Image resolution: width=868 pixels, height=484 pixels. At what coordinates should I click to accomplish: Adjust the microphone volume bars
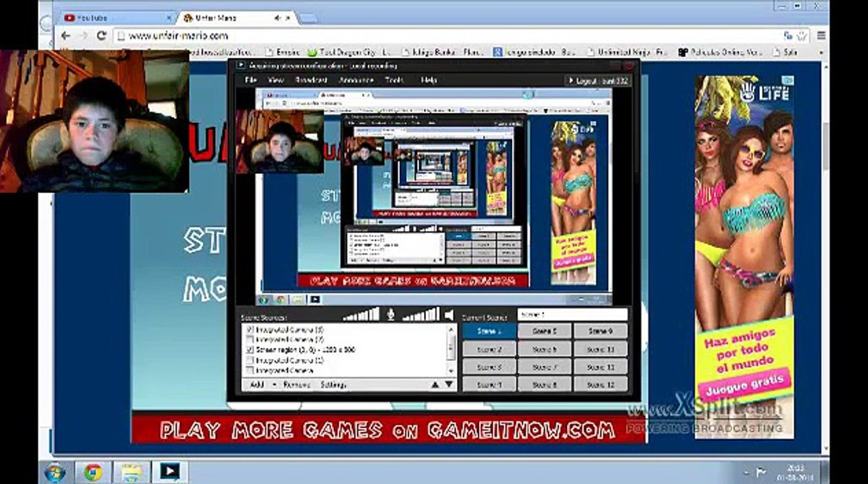[x=361, y=314]
